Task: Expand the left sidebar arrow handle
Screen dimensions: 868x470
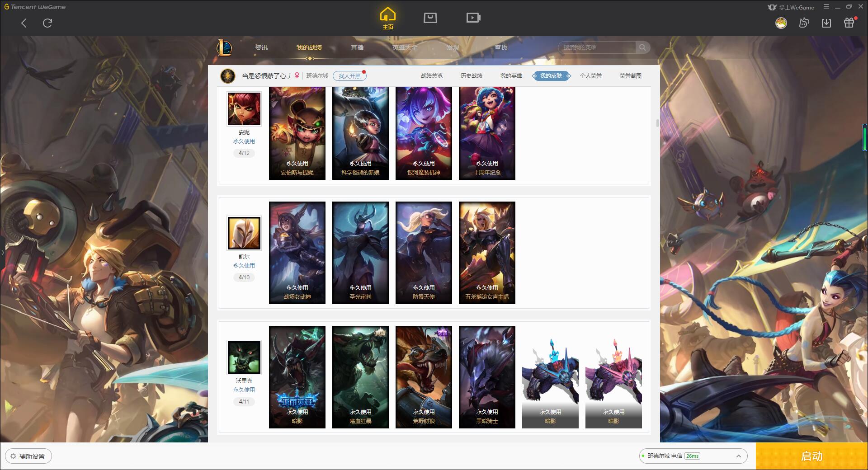Action: click(x=2, y=252)
